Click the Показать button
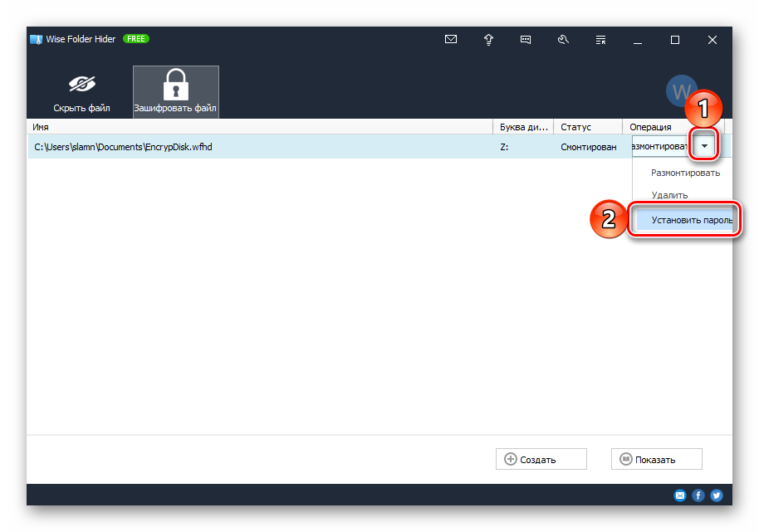Screen dimensions: 759x532 pyautogui.click(x=656, y=459)
